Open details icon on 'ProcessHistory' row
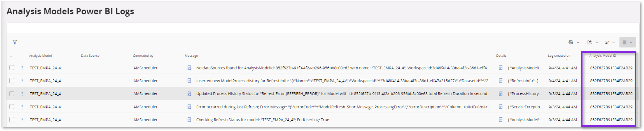The image size is (644, 131). click(501, 94)
